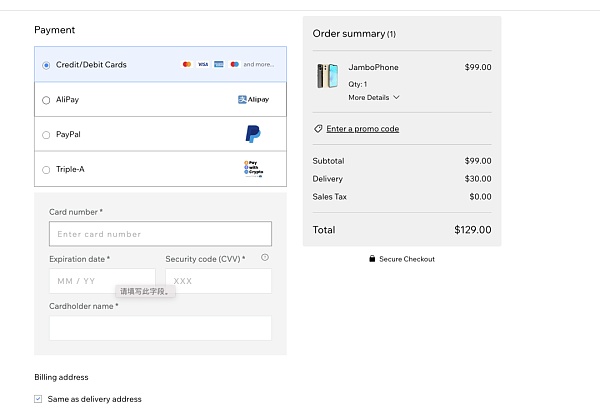The width and height of the screenshot is (600, 418).
Task: Click the American Express card icon
Action: (218, 64)
